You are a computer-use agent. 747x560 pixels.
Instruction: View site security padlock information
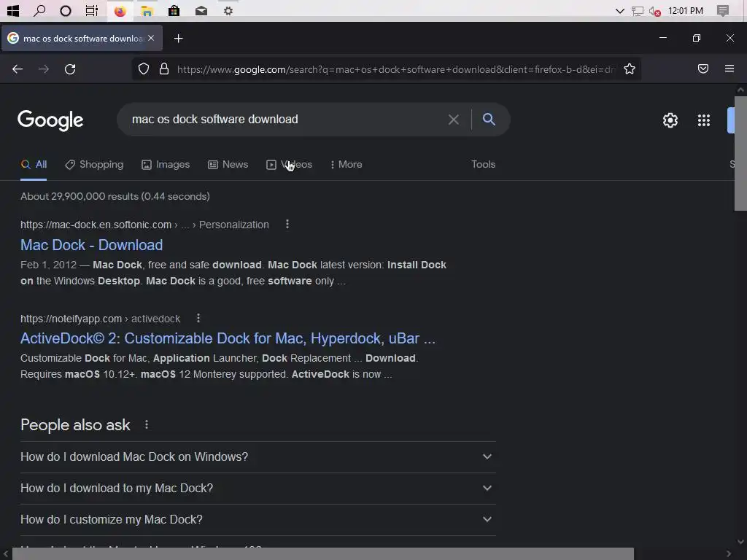click(x=164, y=69)
